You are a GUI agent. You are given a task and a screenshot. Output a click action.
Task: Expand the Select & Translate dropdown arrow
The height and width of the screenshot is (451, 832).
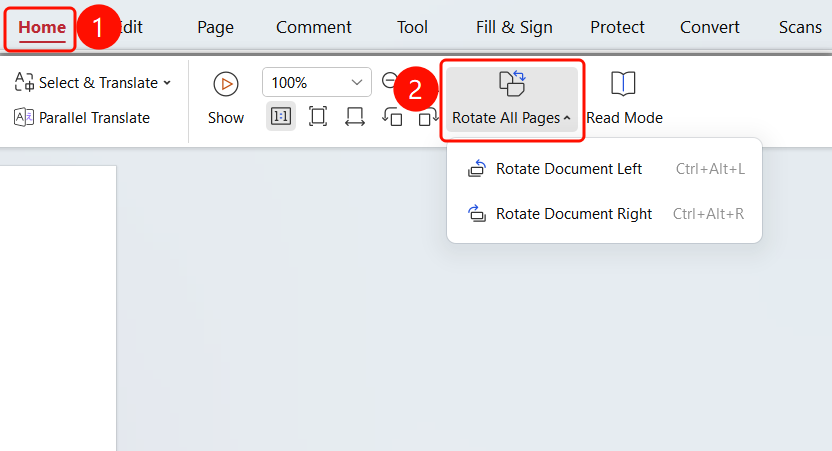pos(167,83)
